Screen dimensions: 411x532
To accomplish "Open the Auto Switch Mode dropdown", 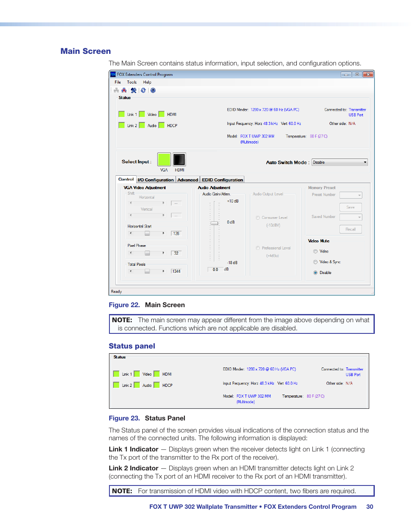I will coord(340,162).
